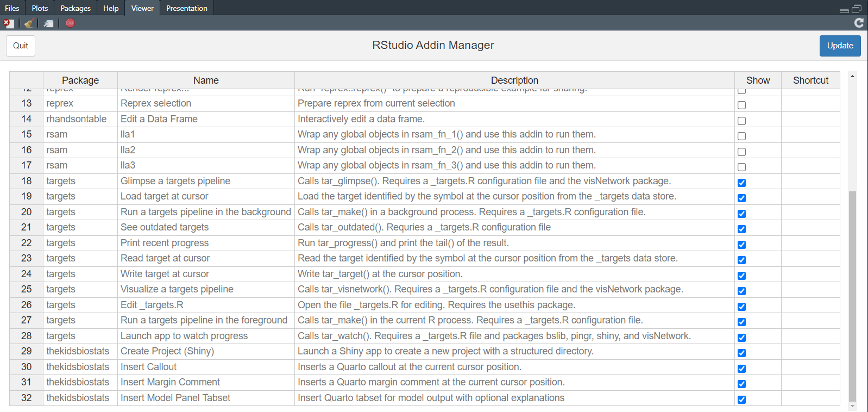Open the Files tab
The image size is (868, 412).
click(12, 8)
